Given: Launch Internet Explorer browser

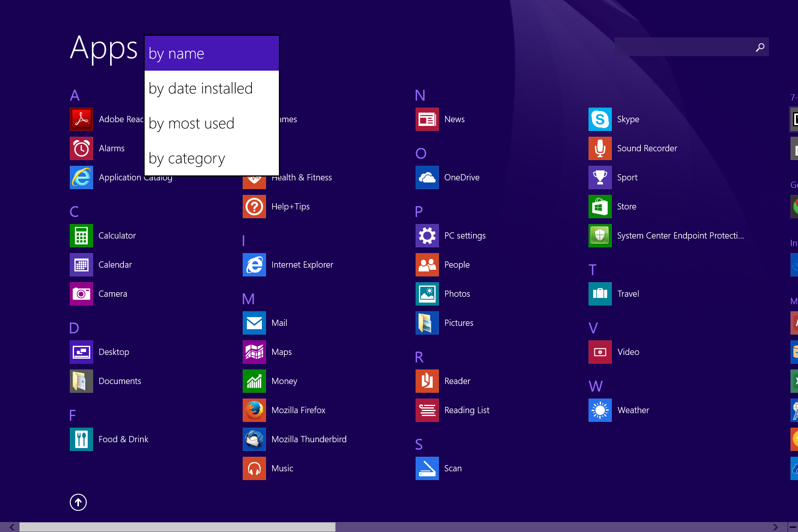Looking at the screenshot, I should tap(254, 264).
